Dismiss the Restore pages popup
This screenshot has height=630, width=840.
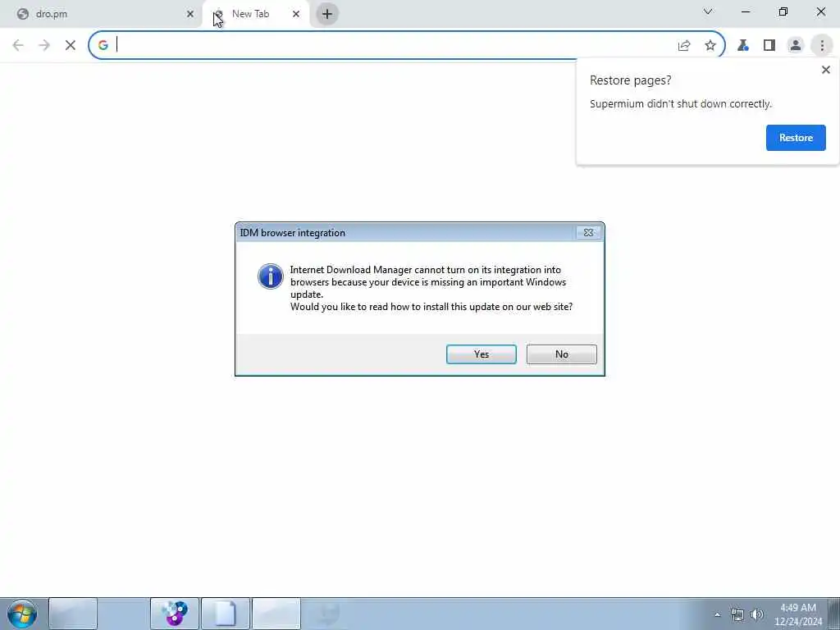pos(825,70)
